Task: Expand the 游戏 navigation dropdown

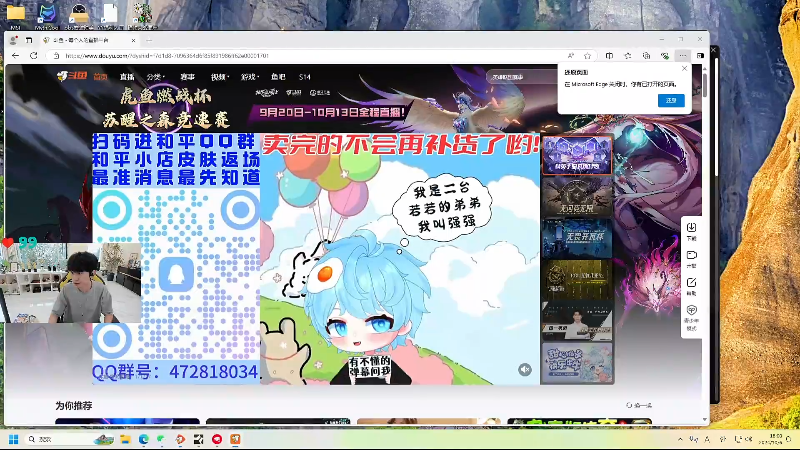Action: (250, 77)
